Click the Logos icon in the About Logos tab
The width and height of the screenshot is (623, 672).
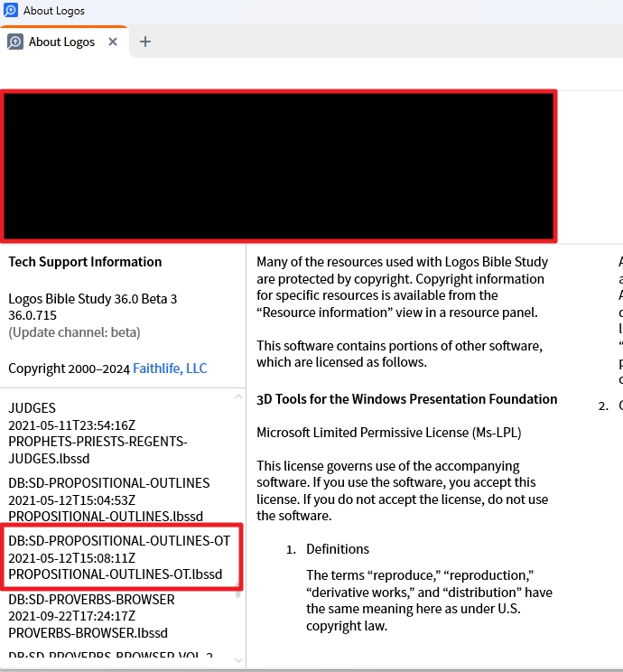click(x=15, y=42)
